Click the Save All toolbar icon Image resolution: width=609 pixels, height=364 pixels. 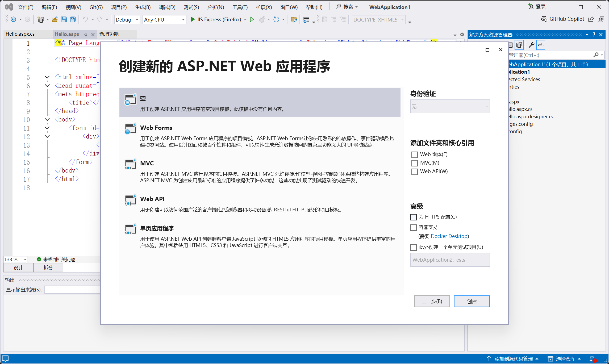click(73, 19)
